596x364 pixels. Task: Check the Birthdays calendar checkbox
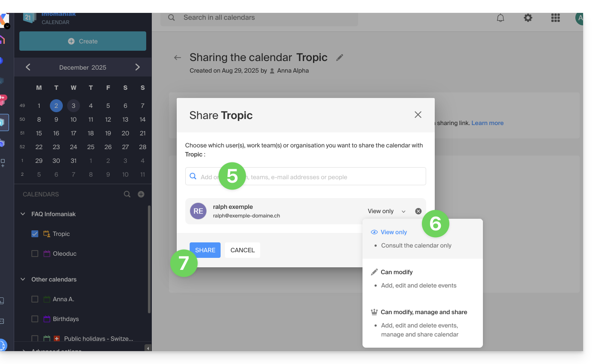coord(35,319)
